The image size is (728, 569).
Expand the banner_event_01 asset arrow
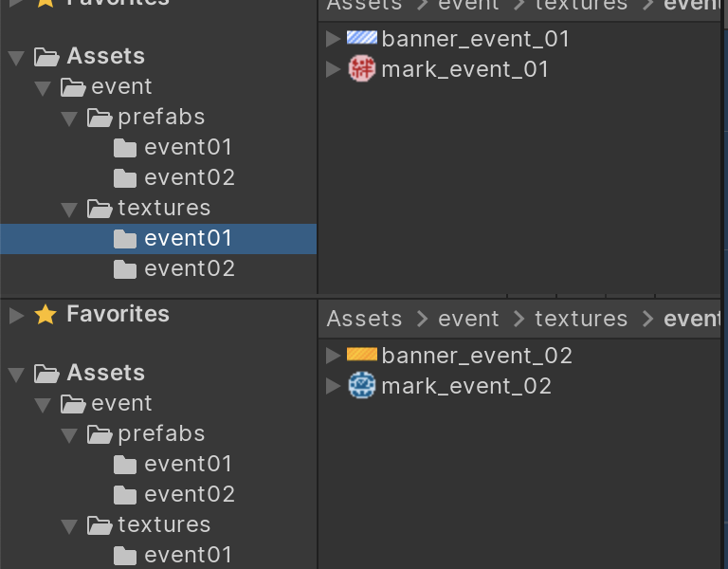click(333, 39)
